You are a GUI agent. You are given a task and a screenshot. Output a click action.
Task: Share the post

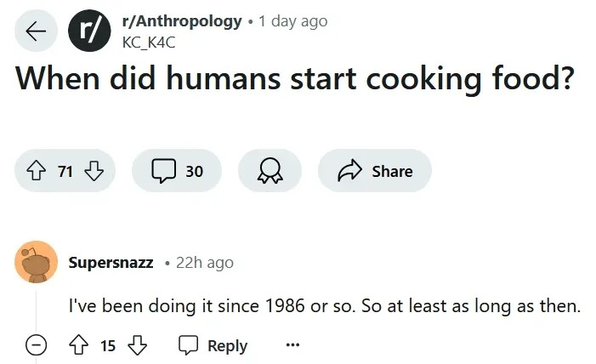pyautogui.click(x=375, y=171)
